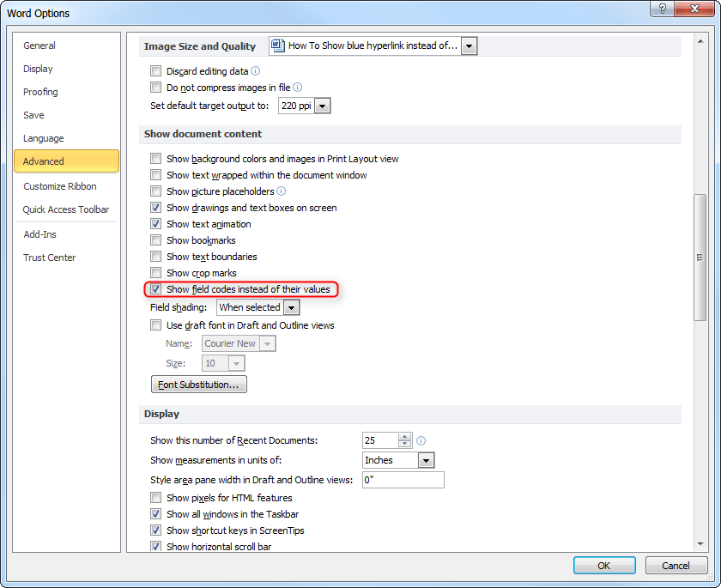
Task: Open the Field shading dropdown
Action: click(290, 307)
